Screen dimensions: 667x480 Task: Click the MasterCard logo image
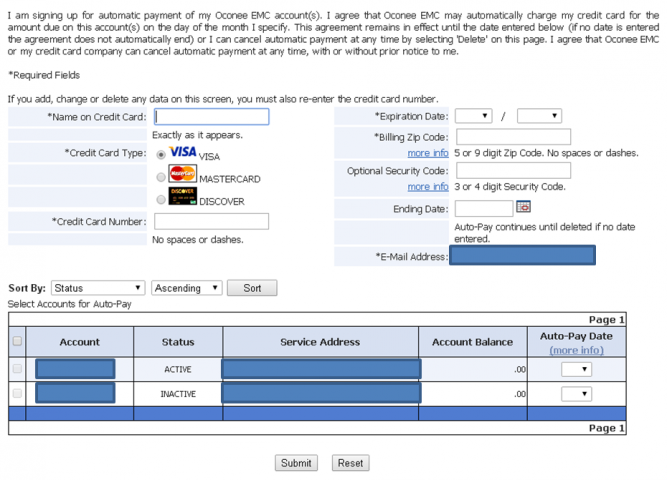click(182, 174)
